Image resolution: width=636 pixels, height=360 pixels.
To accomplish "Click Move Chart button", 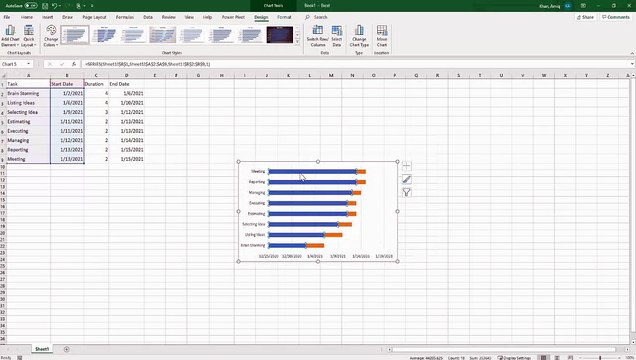I will point(382,36).
